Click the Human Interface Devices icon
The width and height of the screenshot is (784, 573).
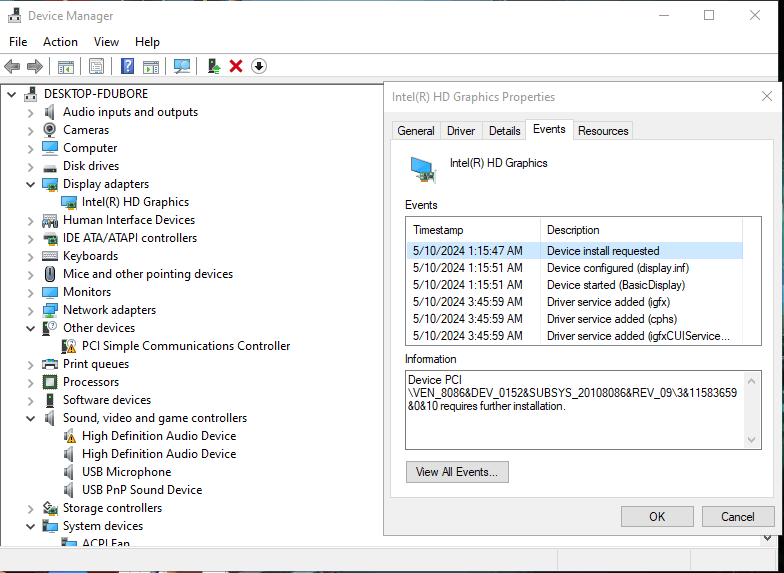point(50,220)
